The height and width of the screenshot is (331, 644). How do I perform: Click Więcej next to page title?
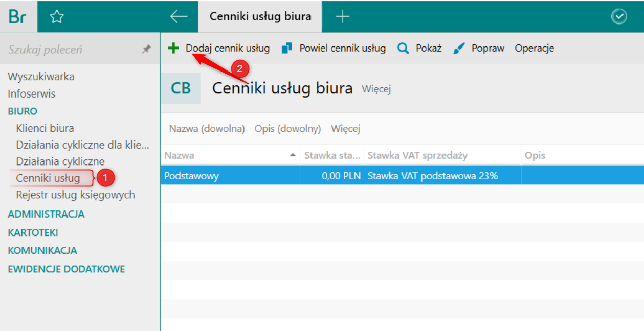click(376, 89)
